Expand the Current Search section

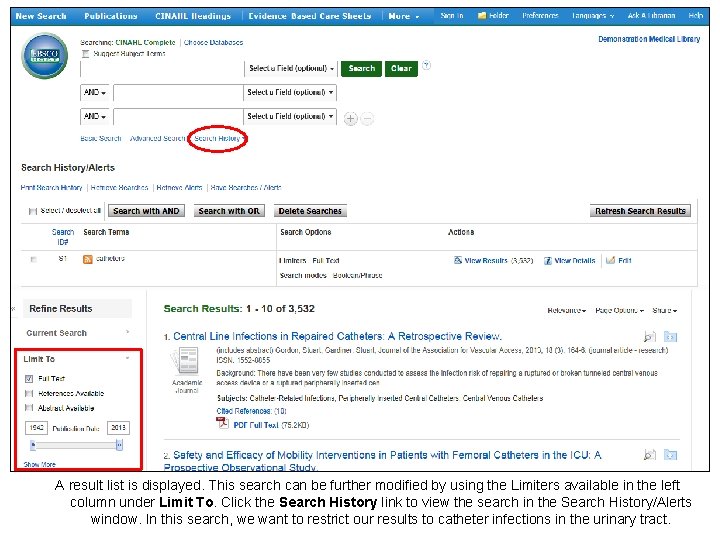pyautogui.click(x=78, y=333)
